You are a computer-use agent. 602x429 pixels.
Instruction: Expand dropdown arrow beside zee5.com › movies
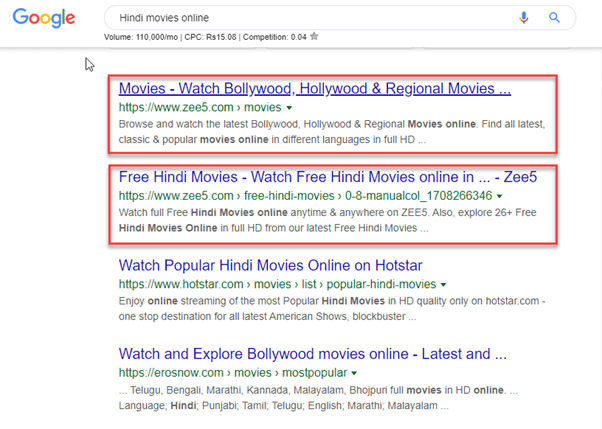(x=289, y=108)
